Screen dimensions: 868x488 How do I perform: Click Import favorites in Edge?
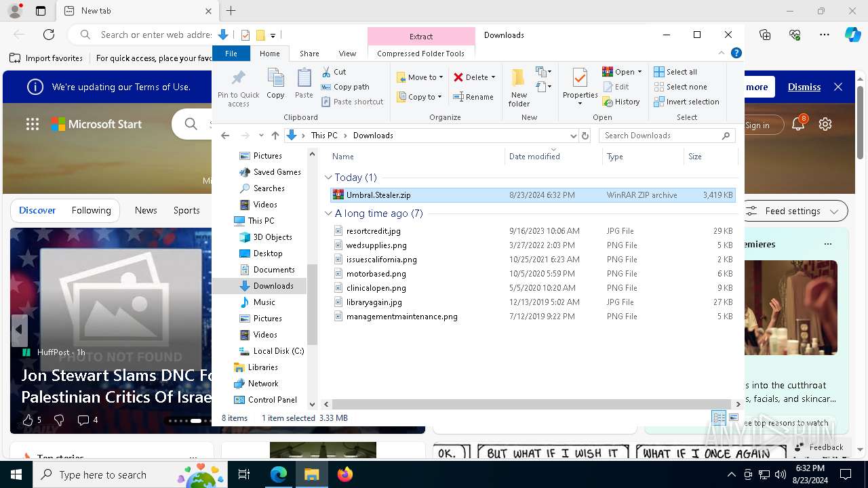pos(47,58)
